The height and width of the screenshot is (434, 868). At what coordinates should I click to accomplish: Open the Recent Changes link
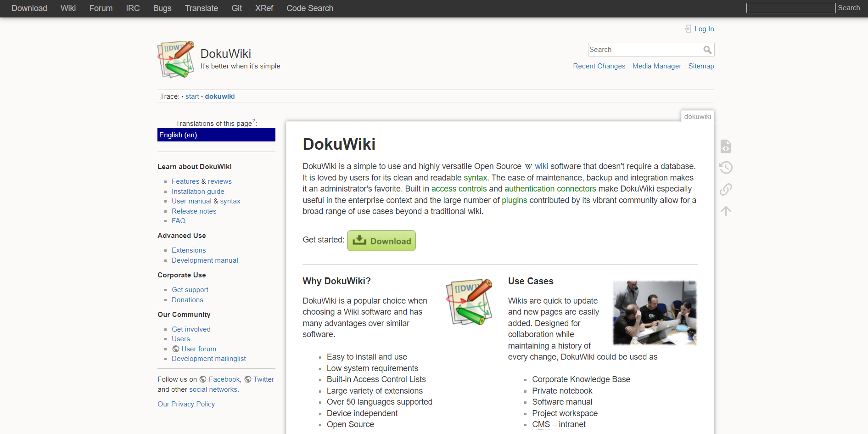(x=599, y=66)
